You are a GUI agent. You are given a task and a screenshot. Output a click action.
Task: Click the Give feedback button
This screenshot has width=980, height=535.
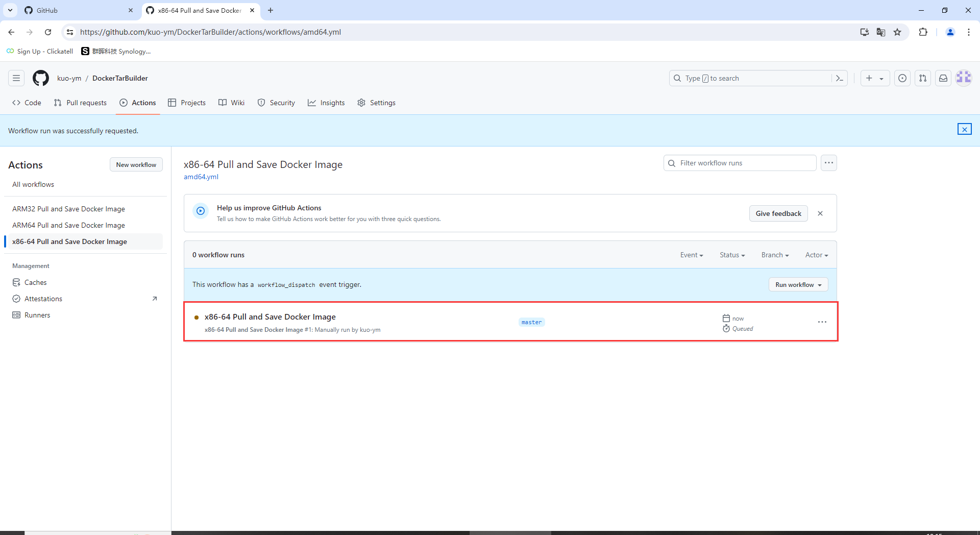(778, 213)
